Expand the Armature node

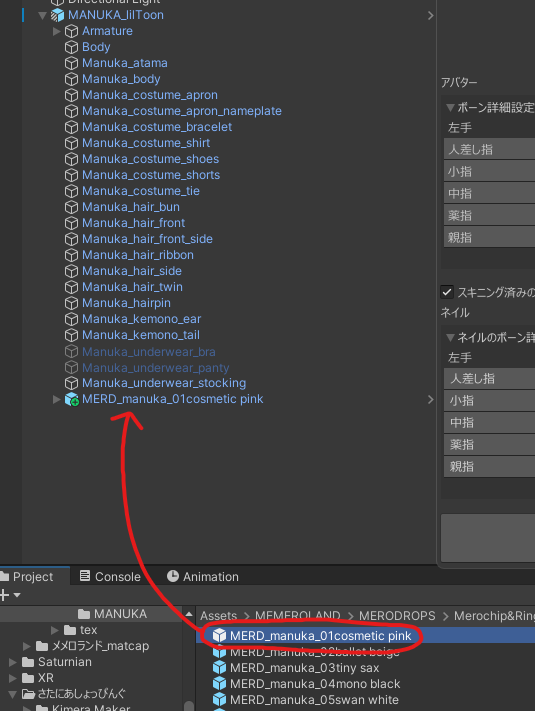point(57,31)
